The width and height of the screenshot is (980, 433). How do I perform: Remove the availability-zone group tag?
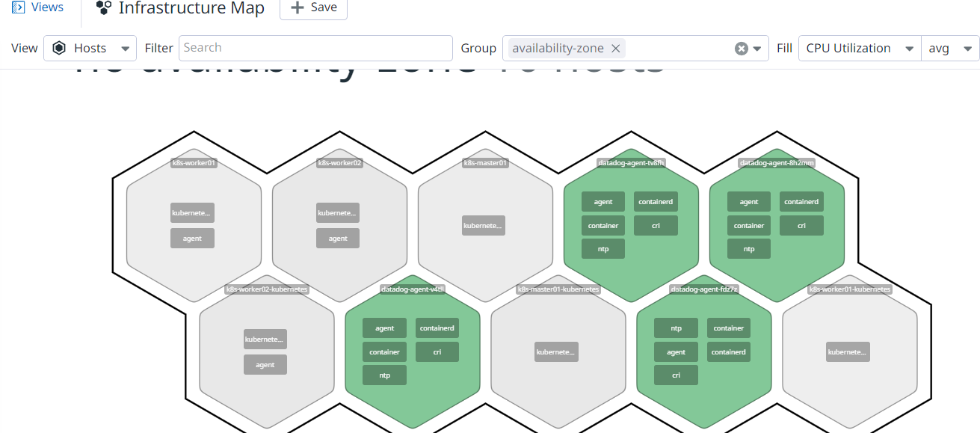click(x=616, y=48)
